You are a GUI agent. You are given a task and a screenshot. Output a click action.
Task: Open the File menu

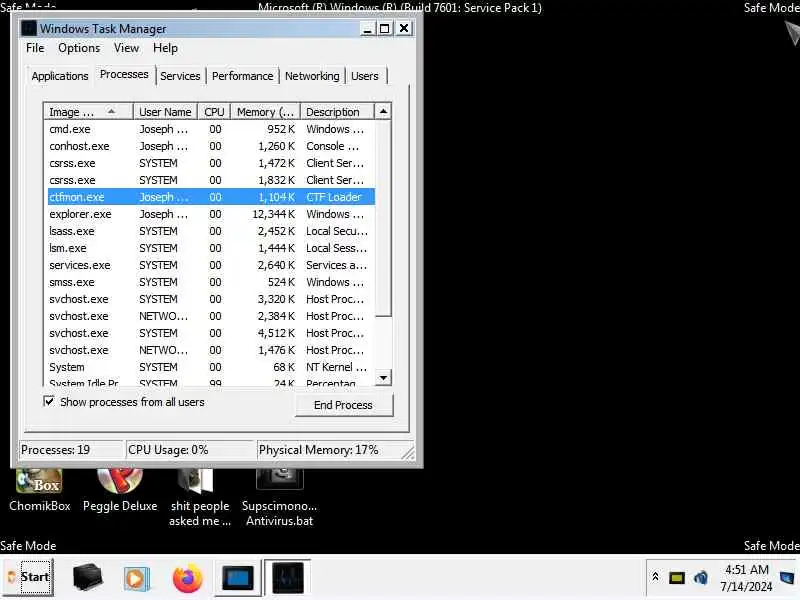tap(35, 48)
